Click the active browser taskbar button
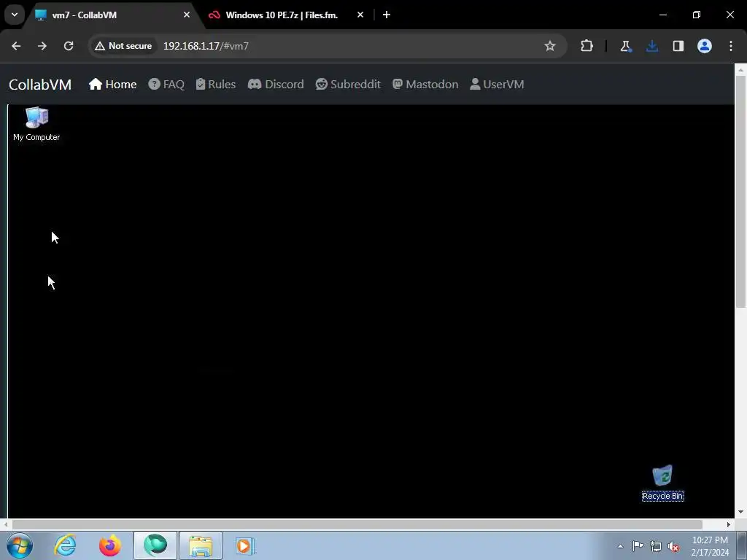This screenshot has height=560, width=747. 155,545
